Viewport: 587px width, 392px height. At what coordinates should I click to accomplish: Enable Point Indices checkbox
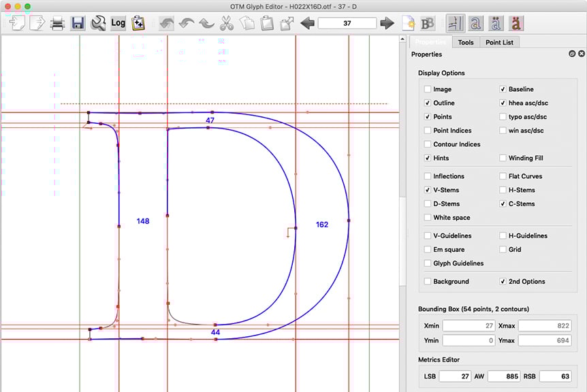tap(428, 131)
